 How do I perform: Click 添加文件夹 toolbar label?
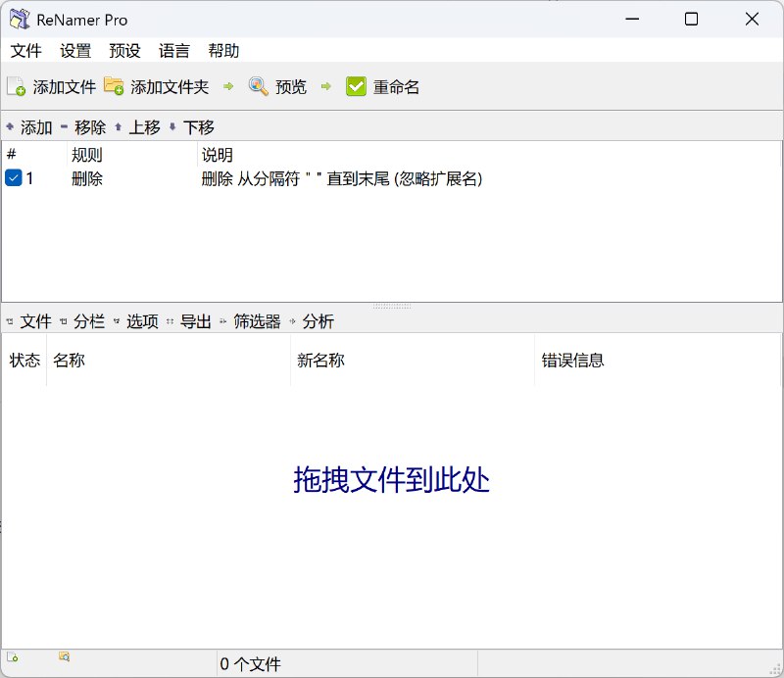170,87
